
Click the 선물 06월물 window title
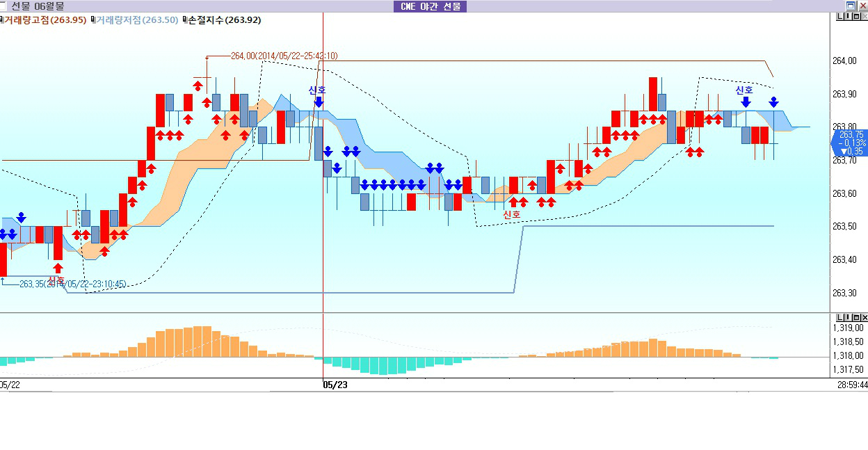click(38, 6)
